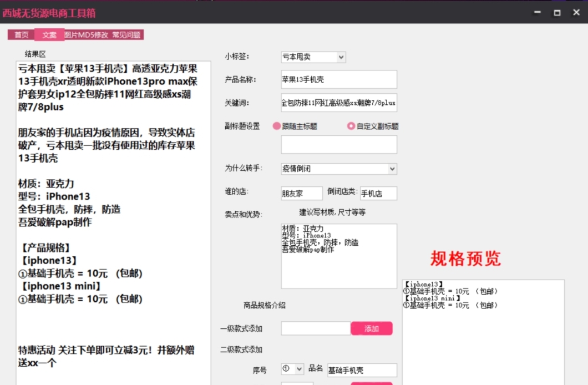
Task: Click the 品名 field containing 基础手机壳
Action: 362,370
